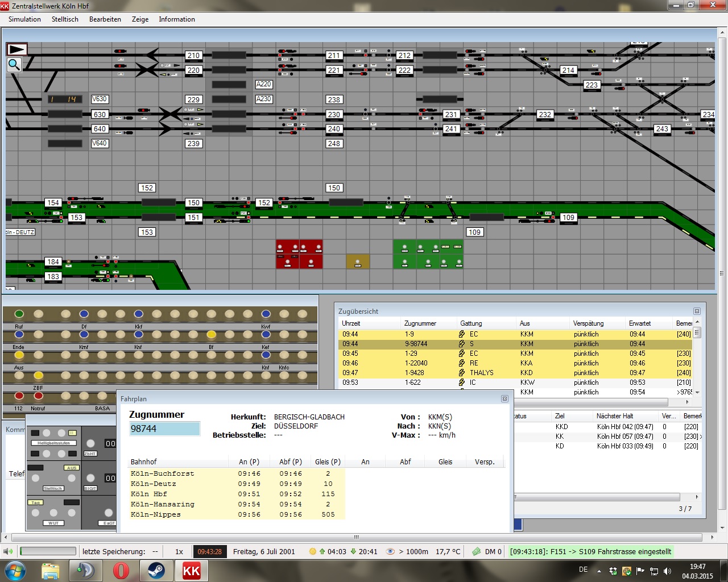Click the sun icon in the status bar
The image size is (728, 582).
(x=312, y=551)
